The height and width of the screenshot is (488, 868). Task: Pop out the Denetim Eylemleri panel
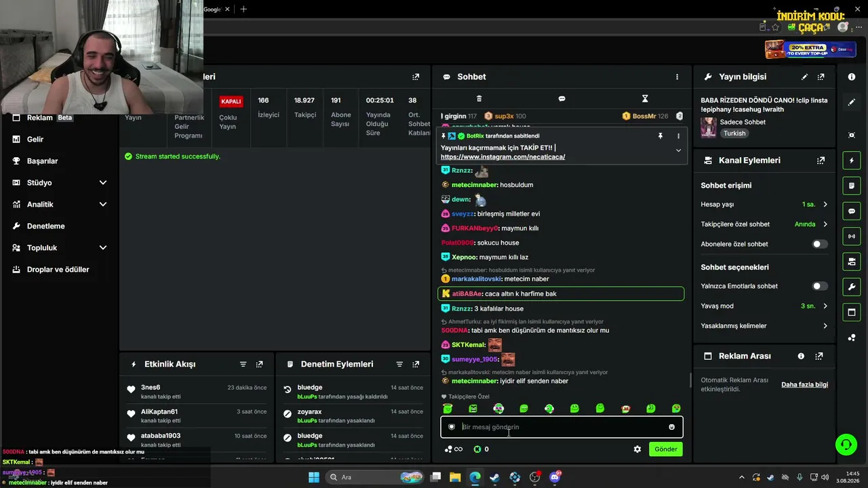[416, 364]
